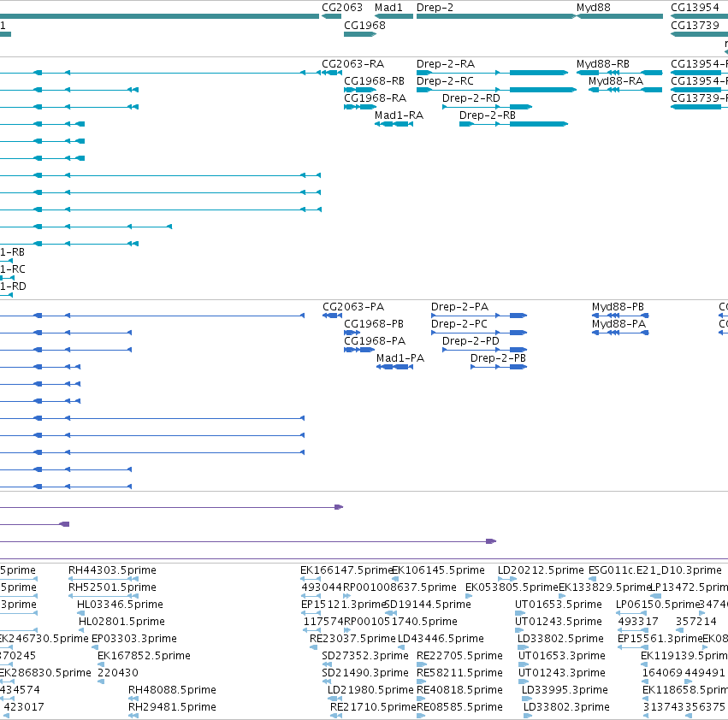Viewport: 728px width, 720px height.
Task: Select protein Drep-2-PC
Action: [x=459, y=324]
